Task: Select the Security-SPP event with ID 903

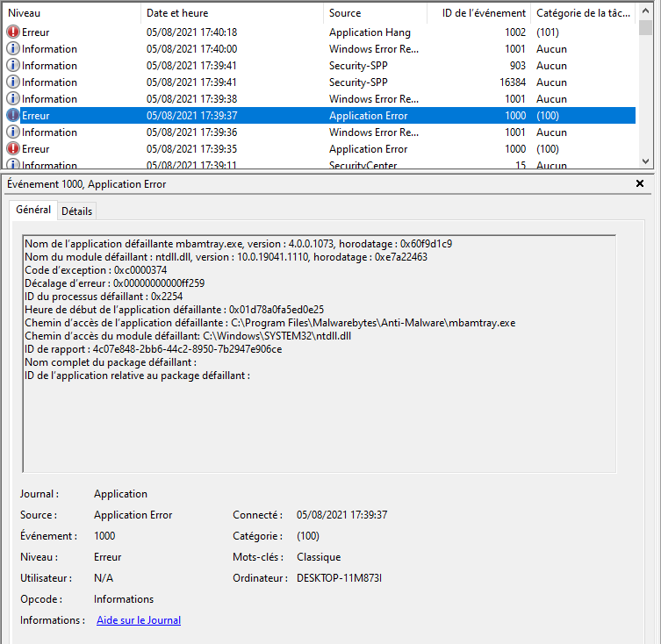Action: 320,65
